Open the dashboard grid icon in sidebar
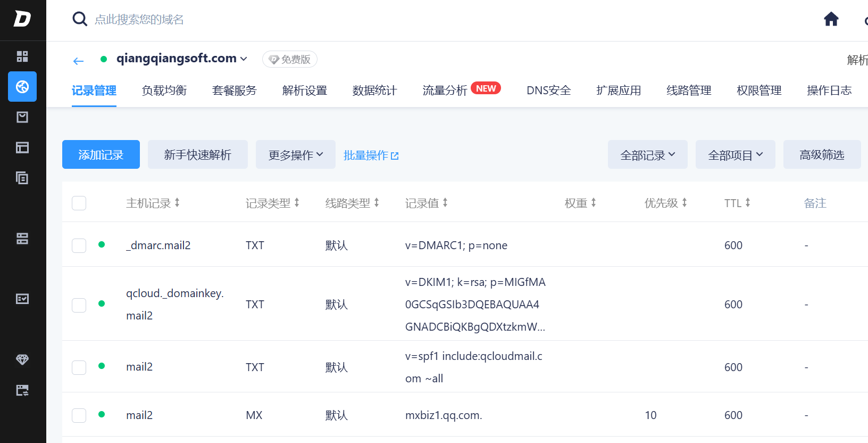868x443 pixels. tap(22, 56)
